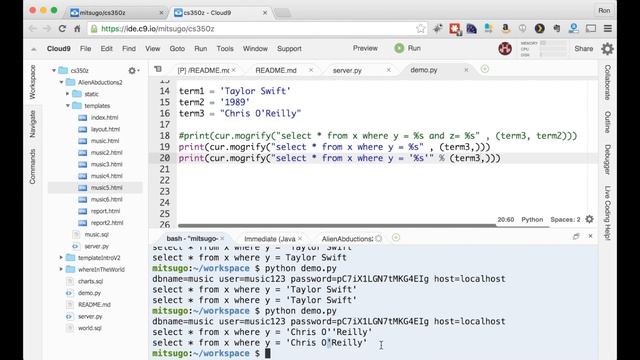Screen dimensions: 640x360
Task: Open editor settings gear in status bar
Action: 589,219
